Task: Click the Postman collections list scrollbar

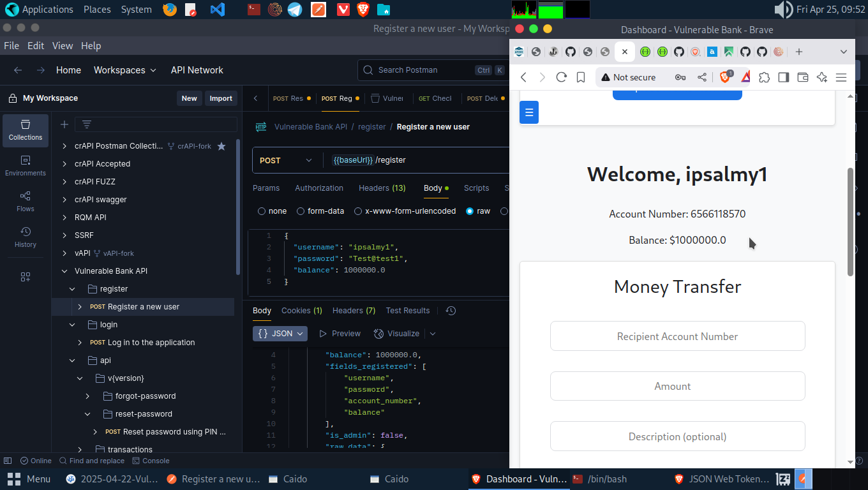Action: (x=239, y=206)
